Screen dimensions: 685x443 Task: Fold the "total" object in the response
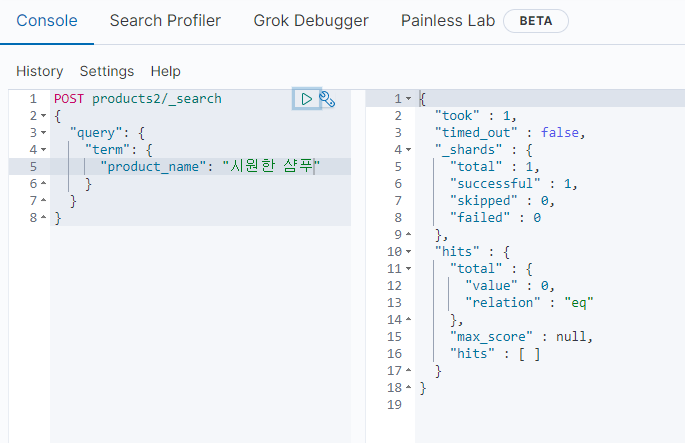click(x=409, y=269)
